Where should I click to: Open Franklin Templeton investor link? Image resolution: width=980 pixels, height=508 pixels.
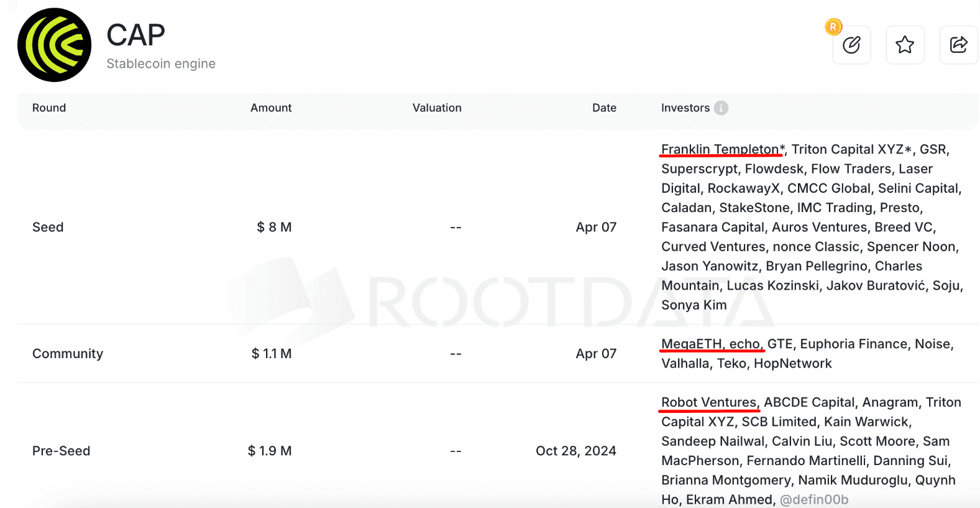tap(720, 149)
